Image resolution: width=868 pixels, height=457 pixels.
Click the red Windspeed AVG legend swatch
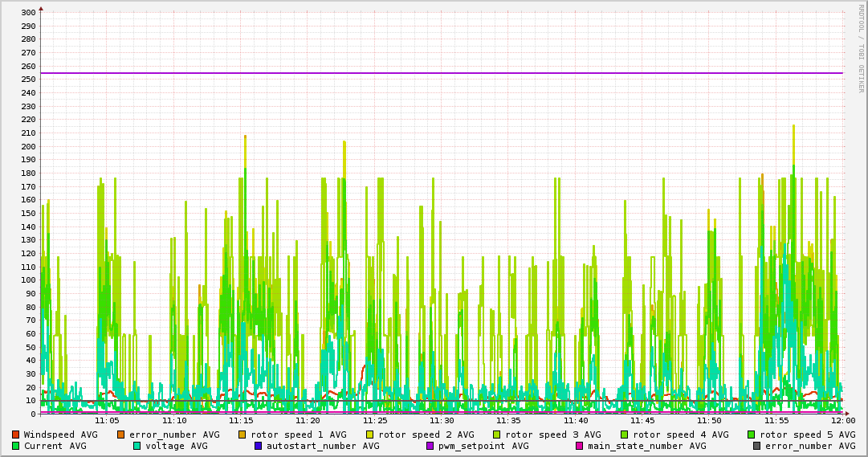[15, 435]
